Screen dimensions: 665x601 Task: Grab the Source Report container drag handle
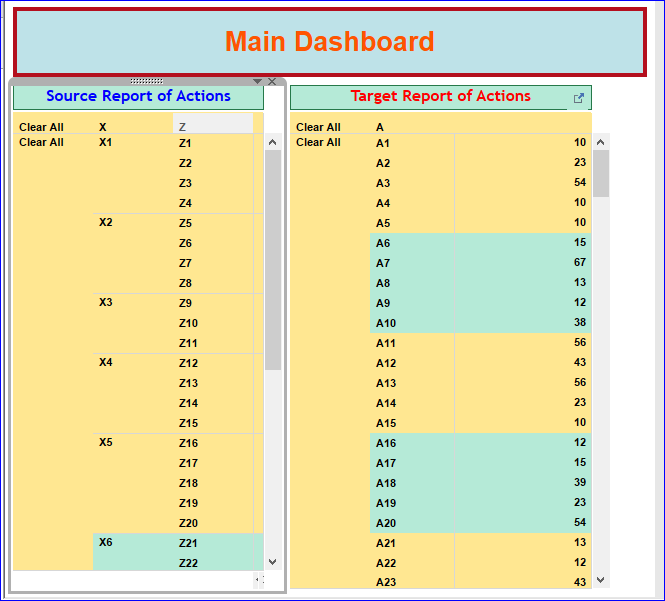click(x=147, y=81)
